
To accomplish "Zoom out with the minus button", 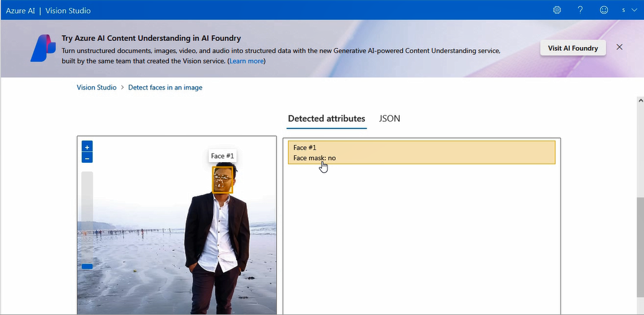I will pos(87,158).
